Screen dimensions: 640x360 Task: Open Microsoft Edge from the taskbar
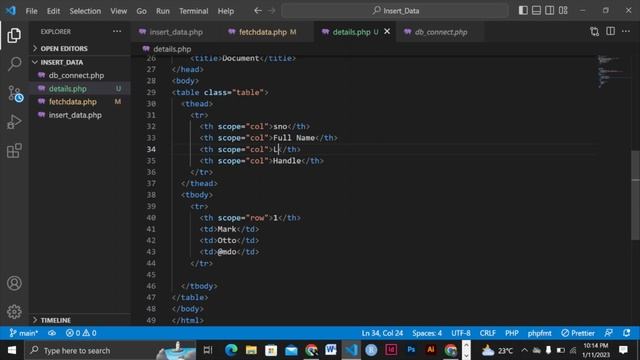[231, 350]
